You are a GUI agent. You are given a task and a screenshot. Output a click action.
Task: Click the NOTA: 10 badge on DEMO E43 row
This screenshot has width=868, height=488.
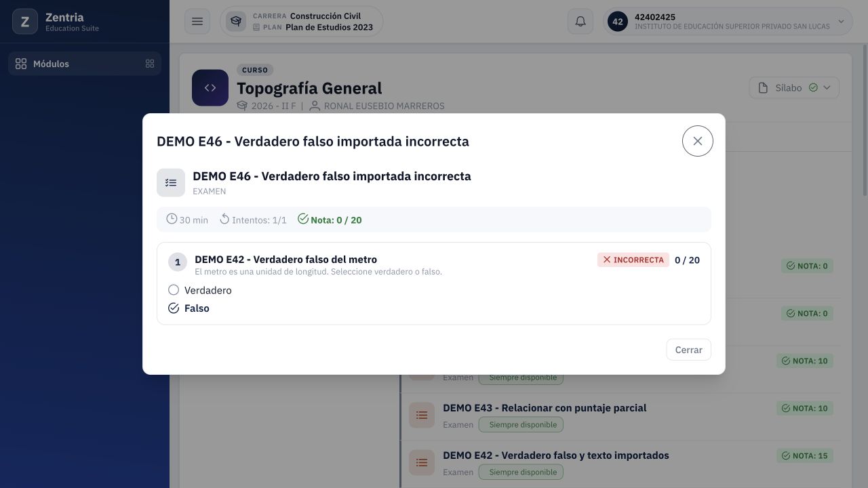[x=805, y=409]
